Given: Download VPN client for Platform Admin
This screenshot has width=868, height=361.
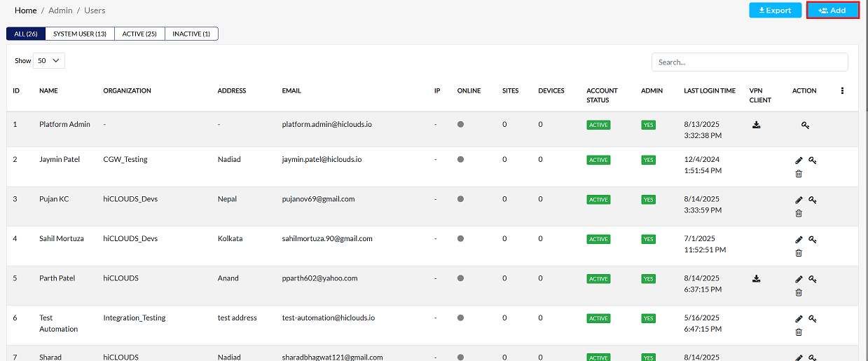Looking at the screenshot, I should [757, 125].
